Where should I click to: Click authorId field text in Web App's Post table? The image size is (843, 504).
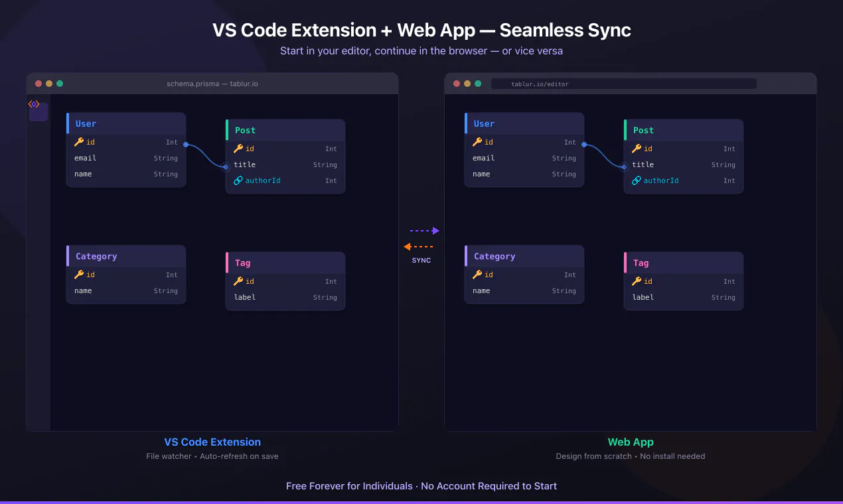pos(661,180)
